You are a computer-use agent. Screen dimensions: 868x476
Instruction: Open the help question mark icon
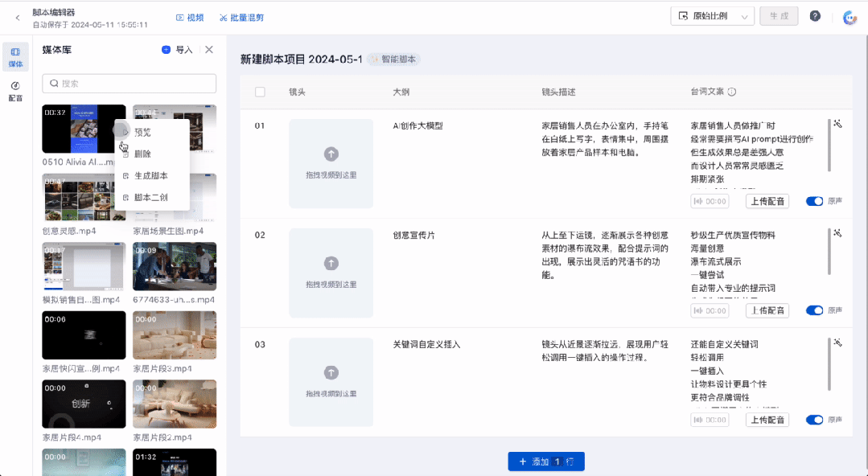click(x=815, y=16)
